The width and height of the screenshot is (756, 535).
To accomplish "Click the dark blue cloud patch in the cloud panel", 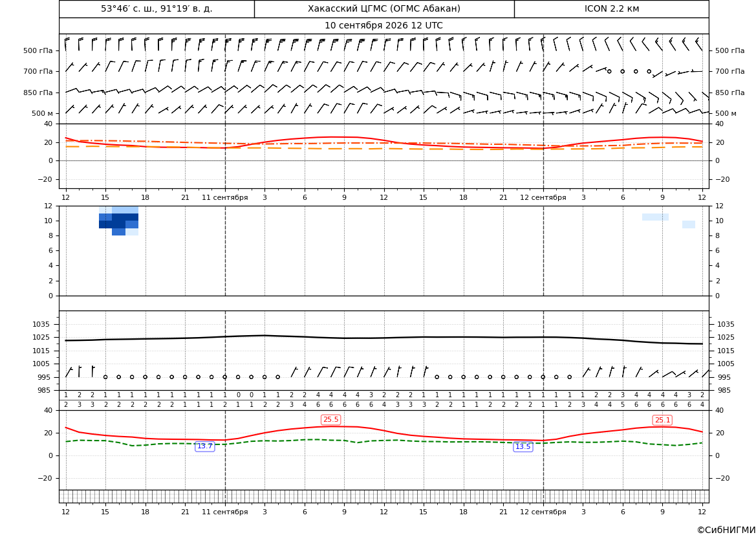I will pyautogui.click(x=118, y=221).
